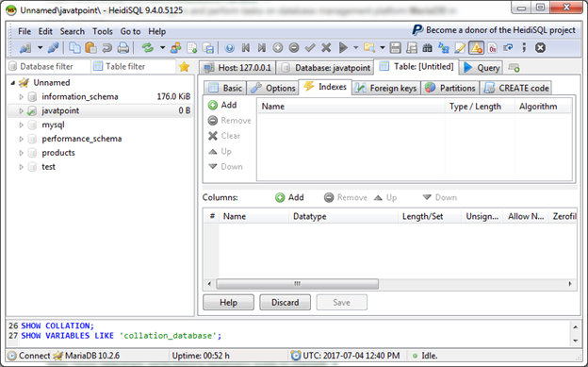This screenshot has width=588, height=367.
Task: Open the dropdown next to session manager icon
Action: pyautogui.click(x=40, y=48)
